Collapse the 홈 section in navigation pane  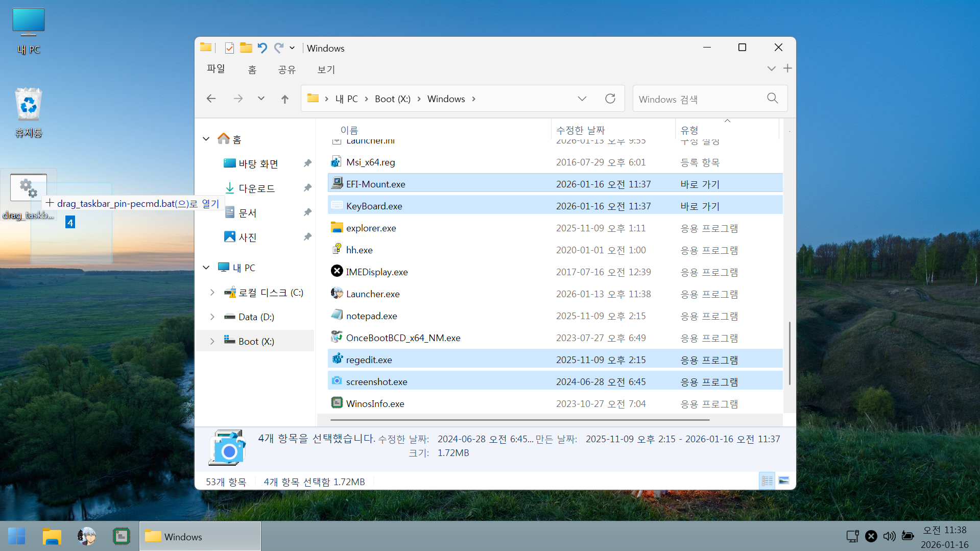tap(206, 139)
